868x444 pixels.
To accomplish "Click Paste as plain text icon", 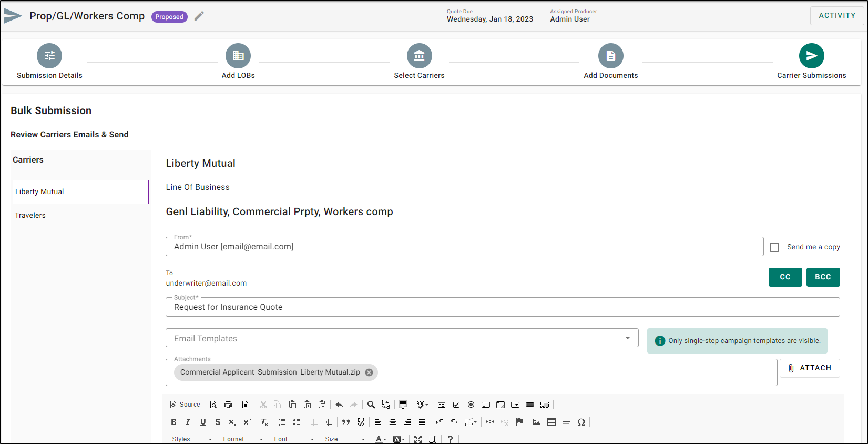I will coord(308,405).
